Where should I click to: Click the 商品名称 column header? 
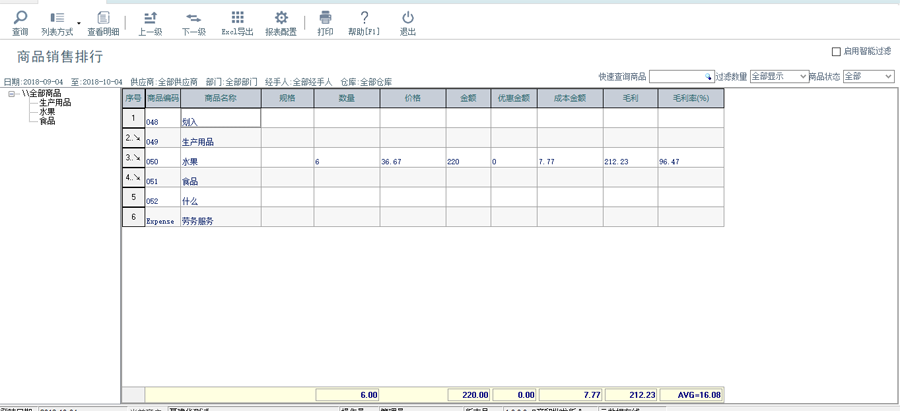pos(219,98)
